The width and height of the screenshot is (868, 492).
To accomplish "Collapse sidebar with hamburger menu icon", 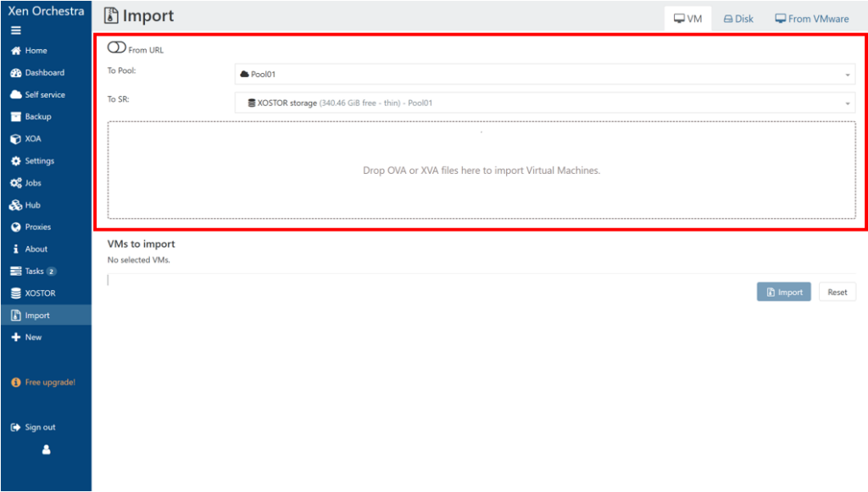I will pos(15,30).
